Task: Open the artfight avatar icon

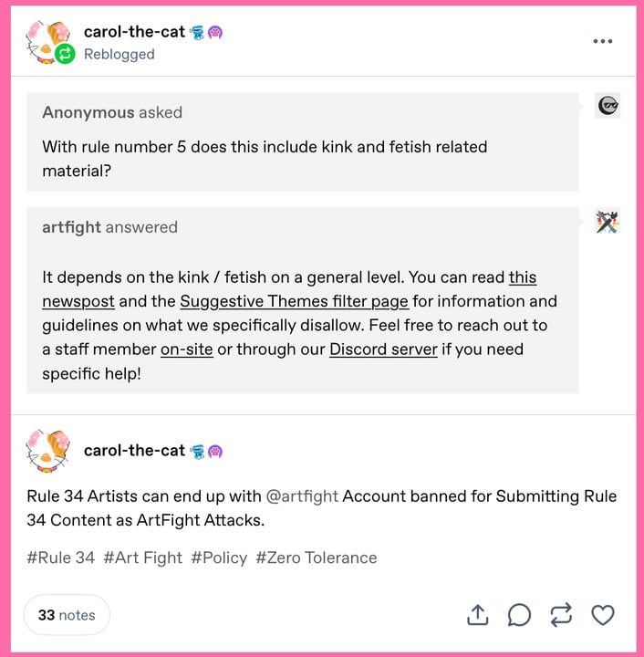Action: pos(608,222)
